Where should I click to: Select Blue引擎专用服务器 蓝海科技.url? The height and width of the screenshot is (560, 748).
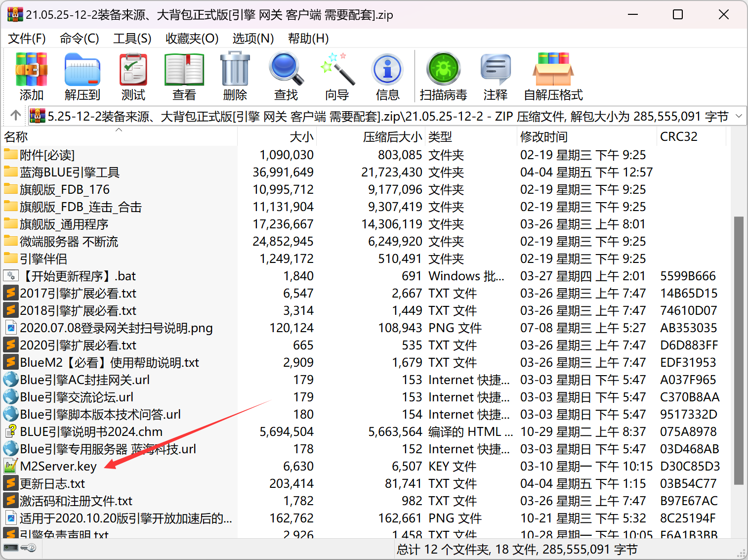click(108, 449)
